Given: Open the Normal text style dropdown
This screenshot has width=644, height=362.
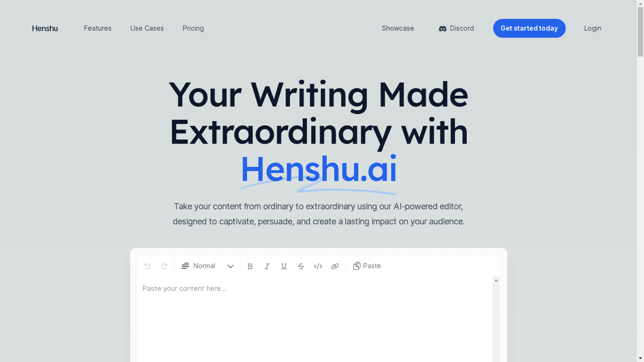Looking at the screenshot, I should 207,266.
